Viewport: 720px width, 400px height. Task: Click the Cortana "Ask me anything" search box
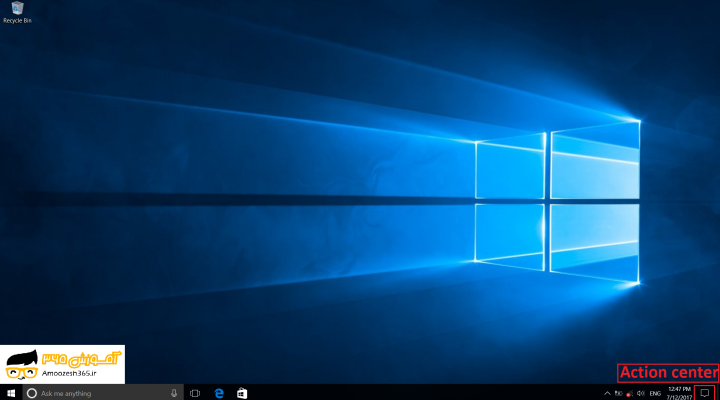point(103,393)
